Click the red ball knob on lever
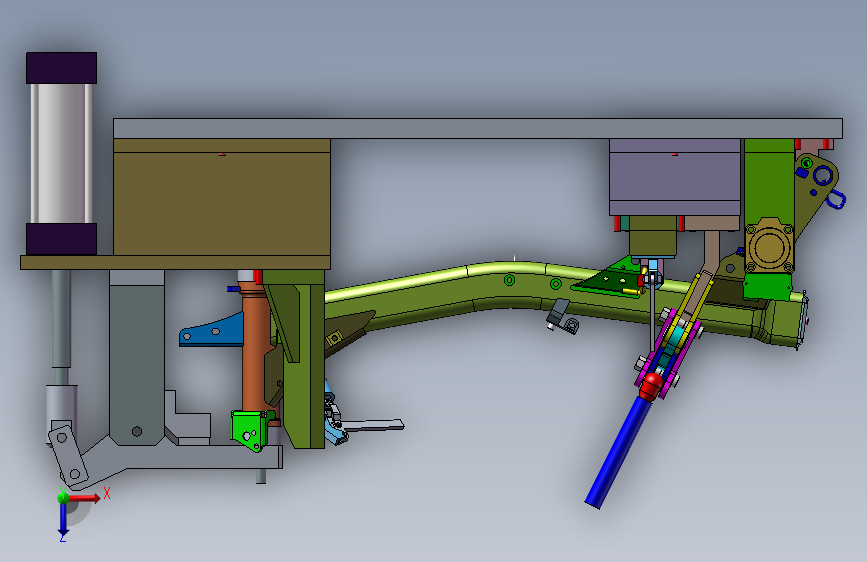This screenshot has height=562, width=867. click(651, 386)
